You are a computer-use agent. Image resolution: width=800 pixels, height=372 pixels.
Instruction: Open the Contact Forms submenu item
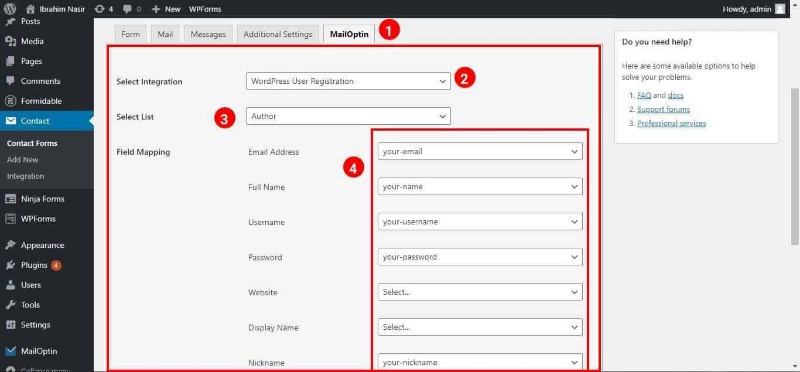click(x=32, y=143)
